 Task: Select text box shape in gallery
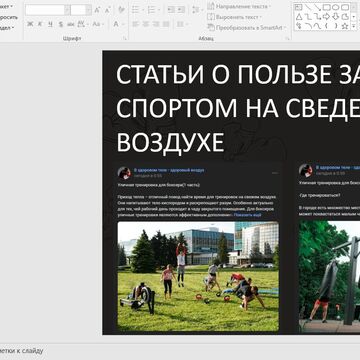[x=299, y=7]
